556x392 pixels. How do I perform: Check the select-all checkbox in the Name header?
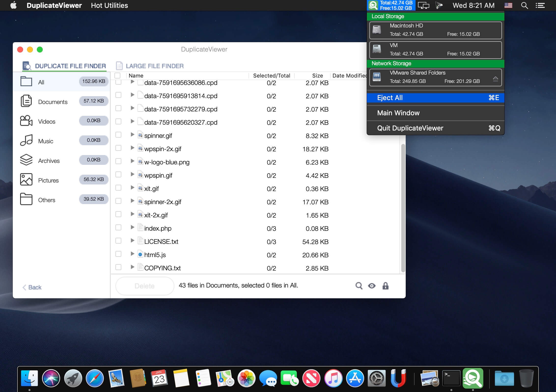click(118, 76)
